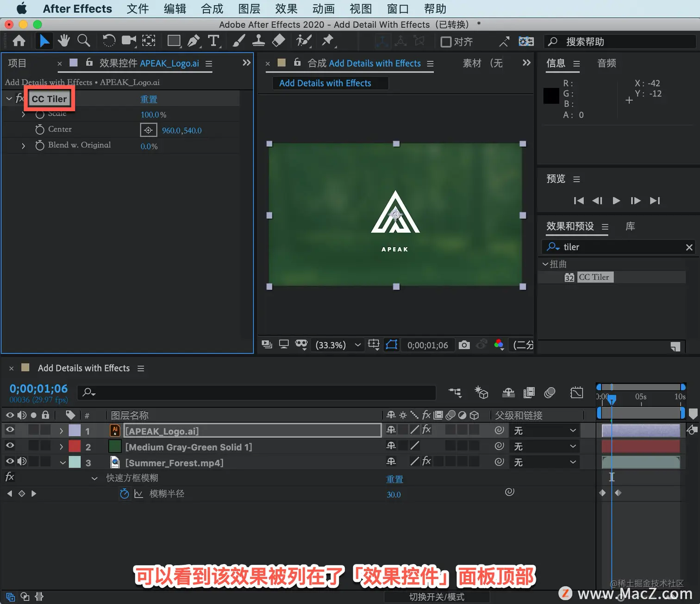The height and width of the screenshot is (604, 700).
Task: Select the Pan Behind anchor point tool
Action: click(x=149, y=41)
